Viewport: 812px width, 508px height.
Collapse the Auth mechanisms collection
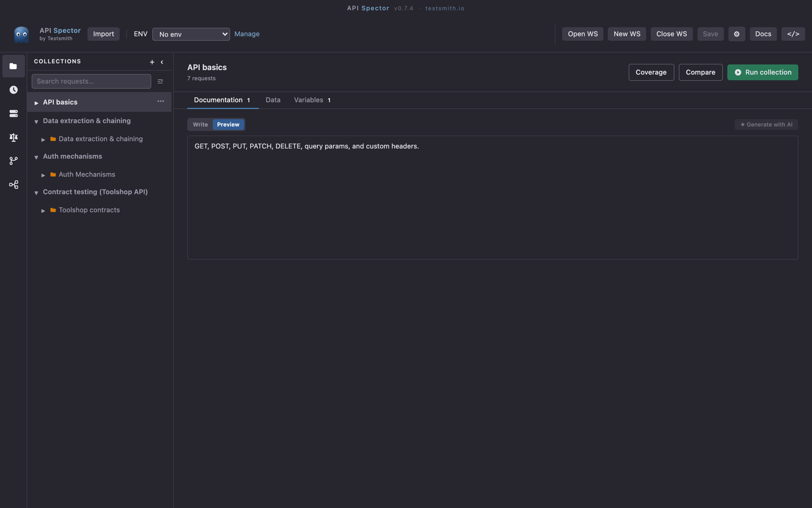(36, 157)
